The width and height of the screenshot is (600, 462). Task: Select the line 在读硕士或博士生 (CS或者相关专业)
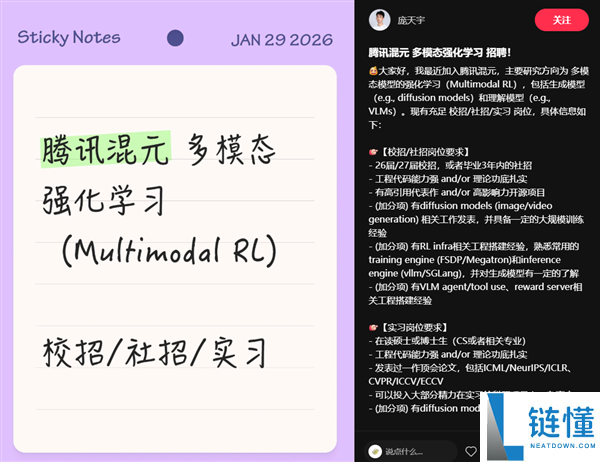[447, 341]
